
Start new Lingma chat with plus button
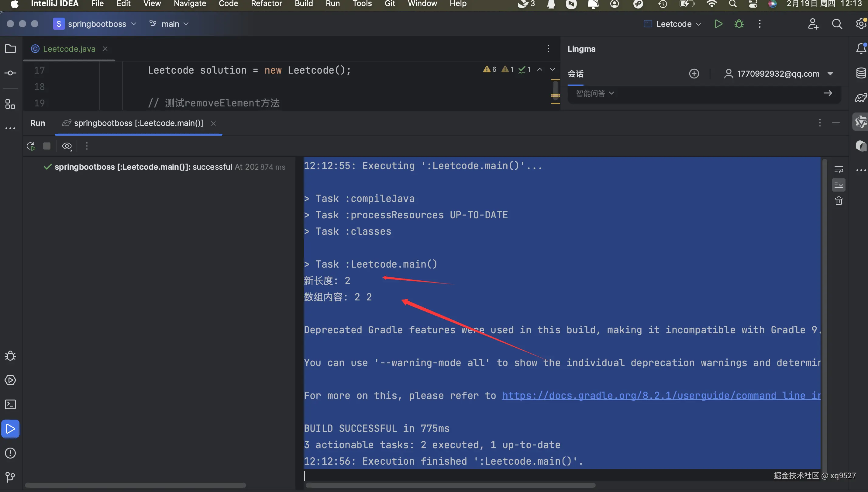(694, 74)
